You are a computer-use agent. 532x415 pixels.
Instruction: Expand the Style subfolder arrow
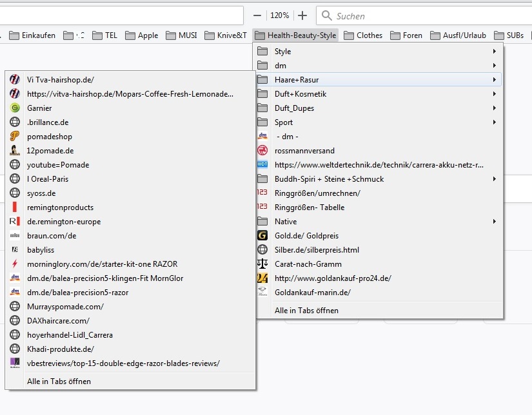point(495,51)
